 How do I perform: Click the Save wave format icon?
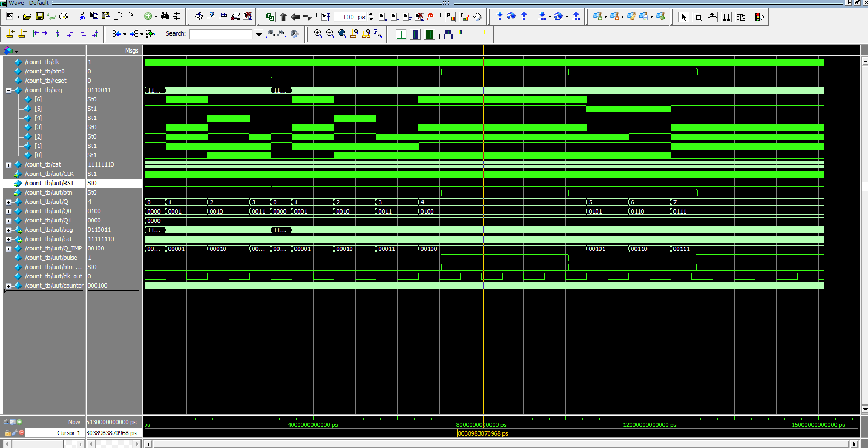(40, 16)
